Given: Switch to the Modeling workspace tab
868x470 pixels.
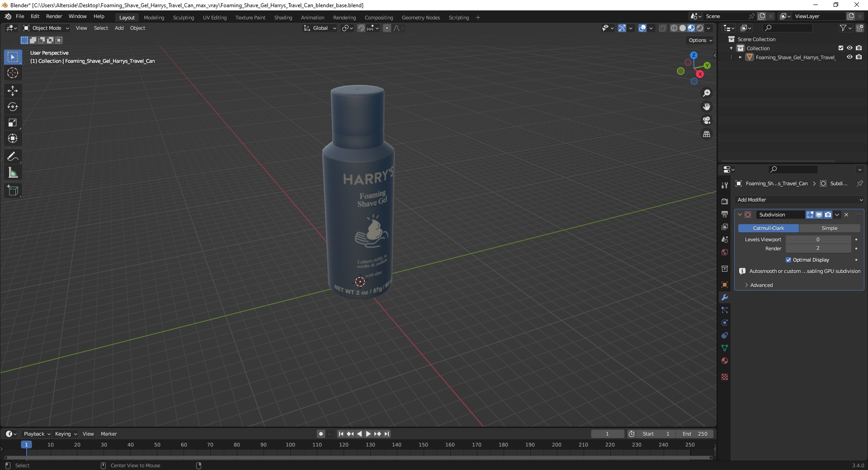Looking at the screenshot, I should (154, 18).
